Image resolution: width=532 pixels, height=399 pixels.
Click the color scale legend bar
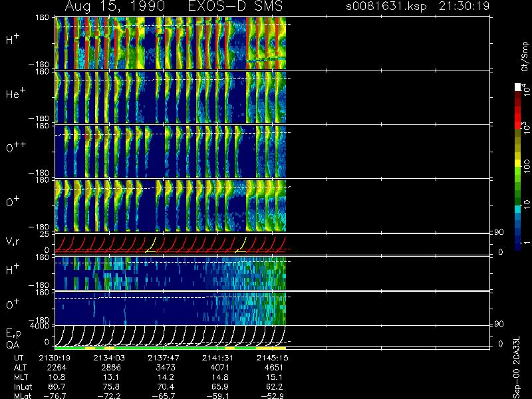[518, 168]
